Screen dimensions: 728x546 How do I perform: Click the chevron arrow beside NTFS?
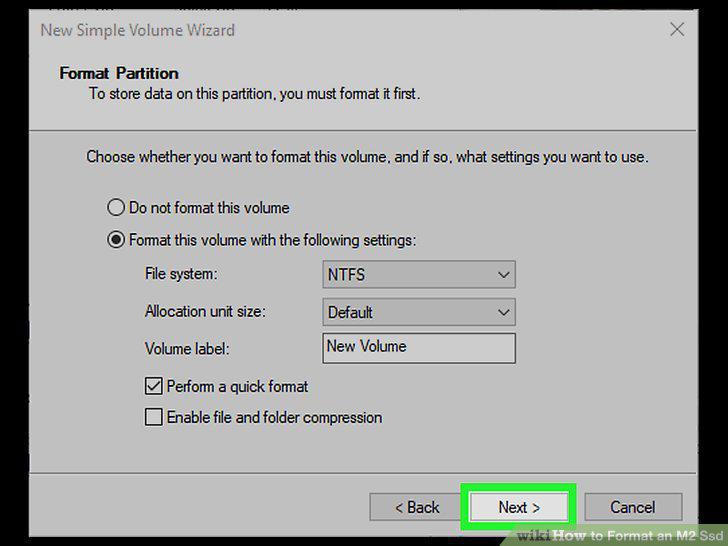point(503,275)
